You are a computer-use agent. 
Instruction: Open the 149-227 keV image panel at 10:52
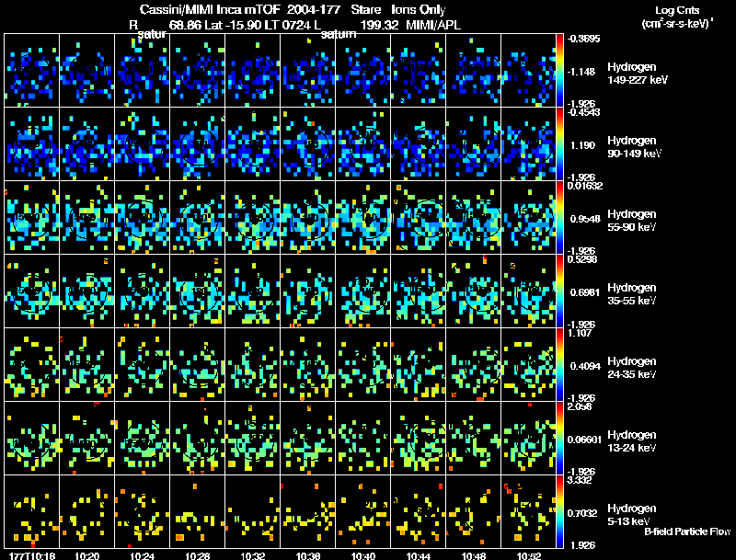coord(528,71)
